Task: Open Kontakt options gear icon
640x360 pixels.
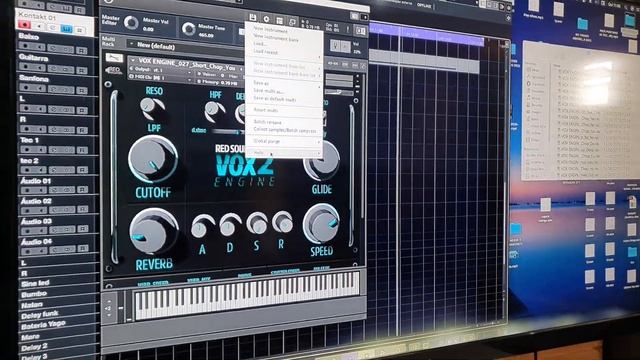Action: 266,19
